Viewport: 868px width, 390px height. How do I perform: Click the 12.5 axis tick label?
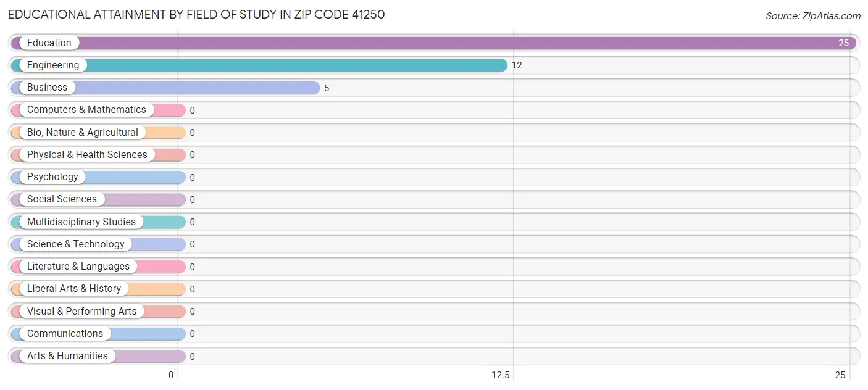click(501, 375)
